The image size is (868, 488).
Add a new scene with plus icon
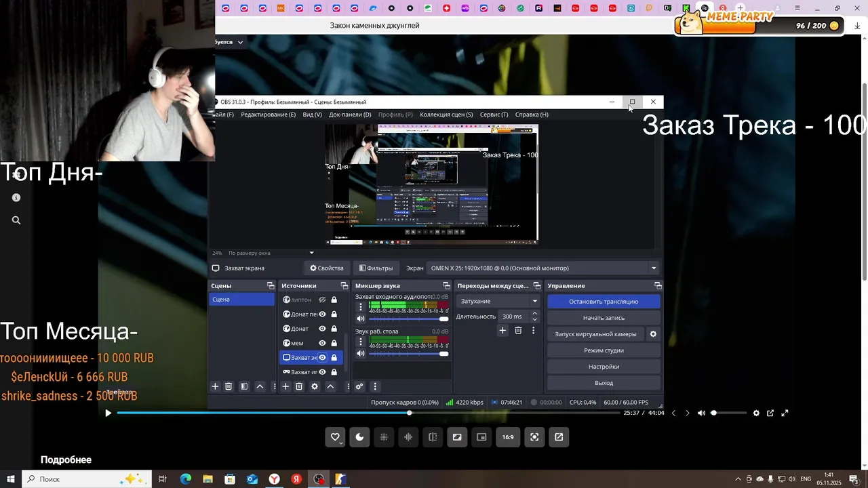(x=215, y=386)
